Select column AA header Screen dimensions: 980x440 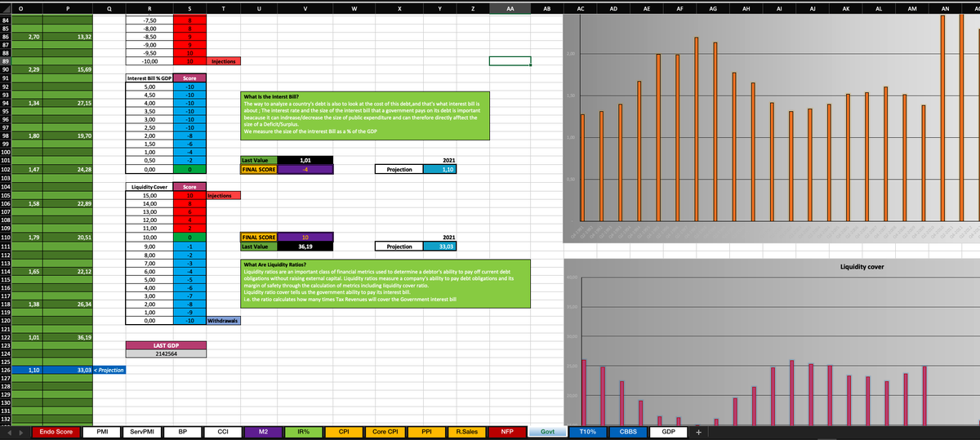[x=510, y=7]
